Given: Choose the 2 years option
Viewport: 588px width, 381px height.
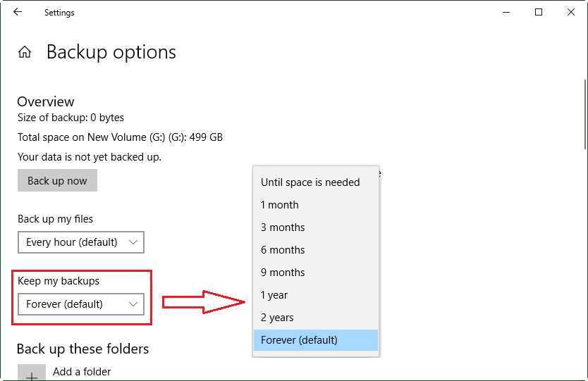Looking at the screenshot, I should coord(277,318).
